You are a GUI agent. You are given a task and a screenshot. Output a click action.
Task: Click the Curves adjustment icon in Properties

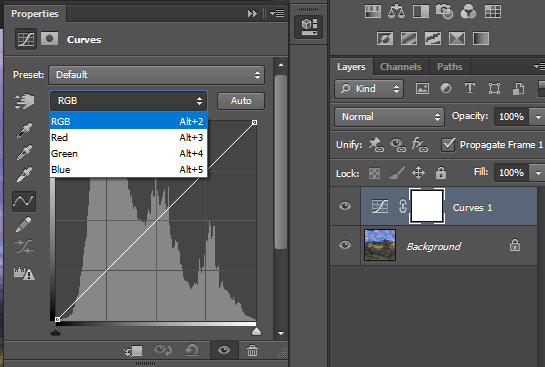26,39
